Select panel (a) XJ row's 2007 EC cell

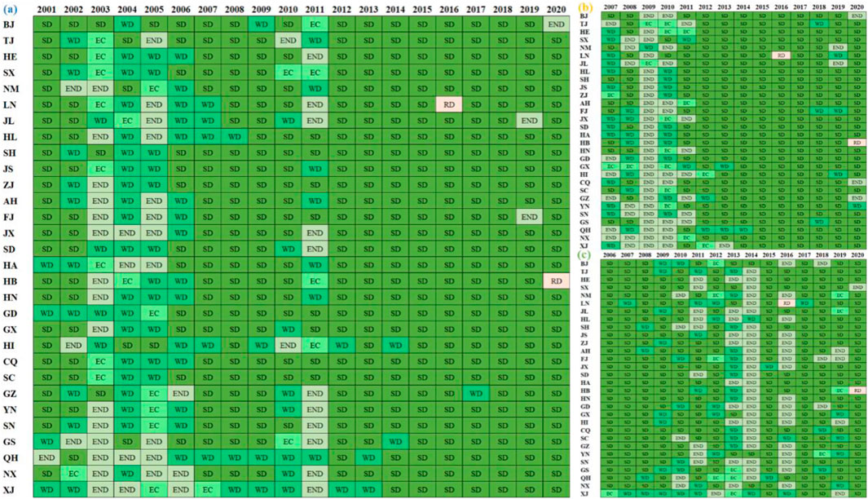pyautogui.click(x=208, y=490)
